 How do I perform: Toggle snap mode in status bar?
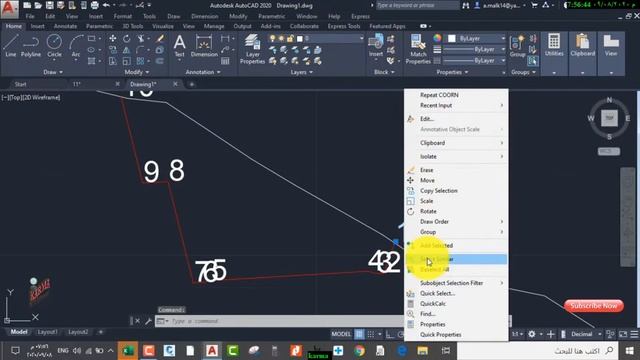coord(371,334)
